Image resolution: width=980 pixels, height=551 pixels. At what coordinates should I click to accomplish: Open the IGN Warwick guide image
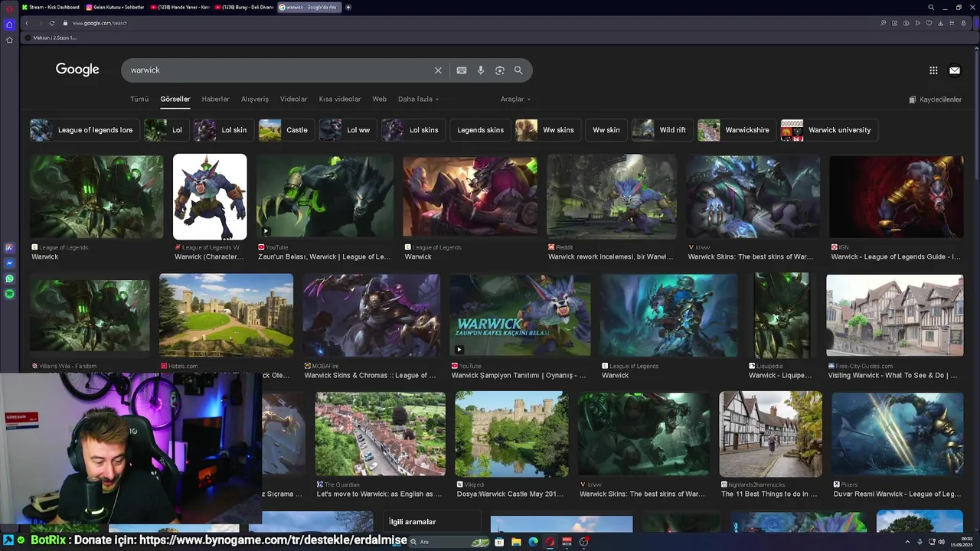pos(897,197)
